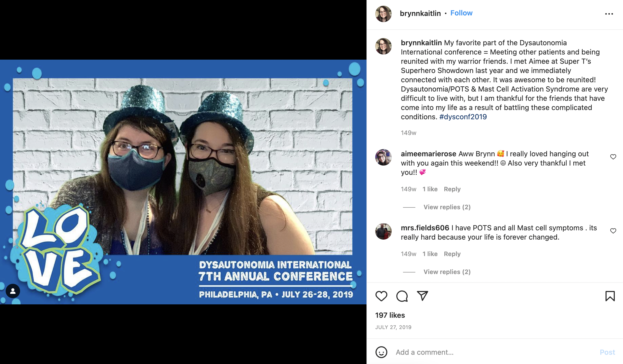Like aimeemarierose's comment heart
The height and width of the screenshot is (364, 623).
613,157
